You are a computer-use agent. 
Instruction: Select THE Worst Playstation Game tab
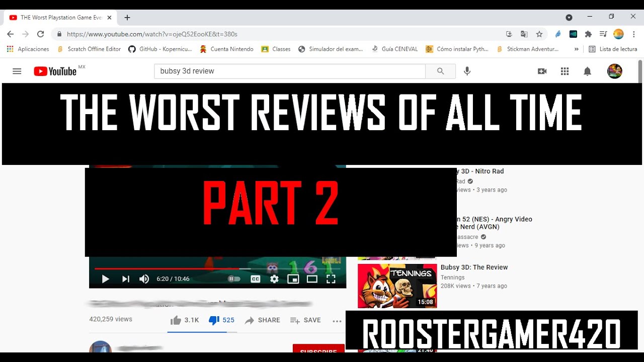coord(60,18)
